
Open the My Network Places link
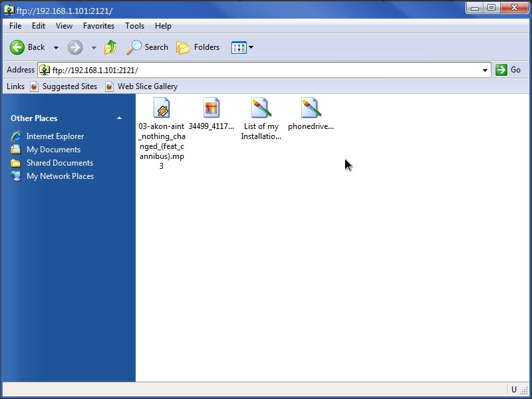(60, 176)
